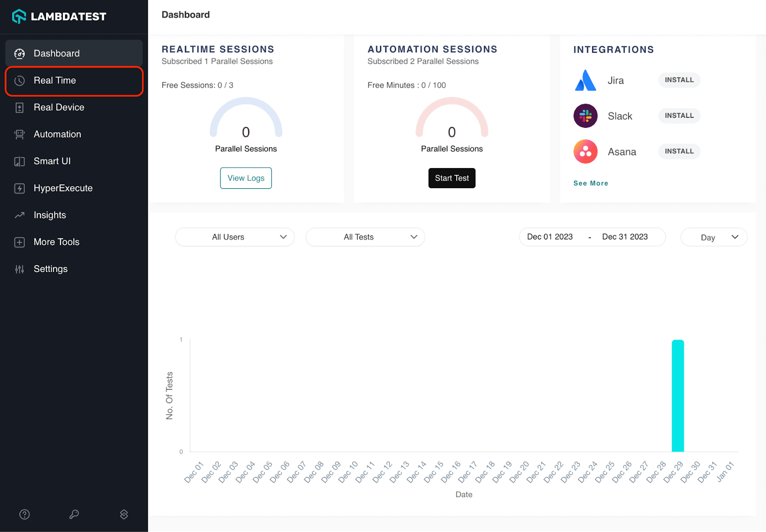Expand the All Users dropdown

pyautogui.click(x=235, y=237)
